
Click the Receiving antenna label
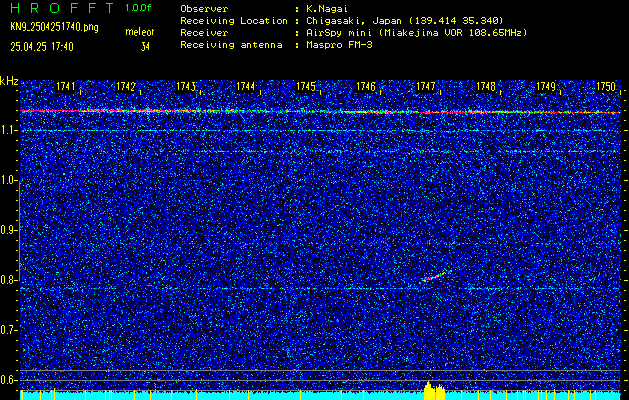coord(231,45)
